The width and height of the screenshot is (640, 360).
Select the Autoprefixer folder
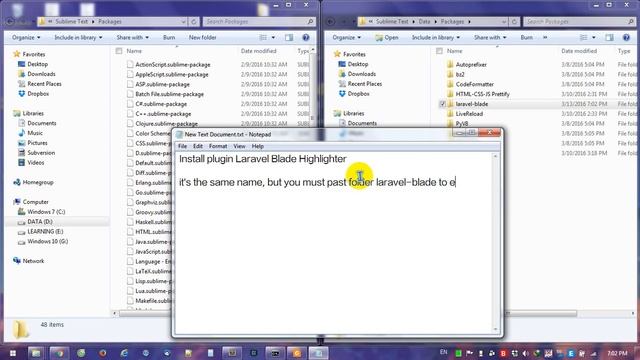coord(471,64)
